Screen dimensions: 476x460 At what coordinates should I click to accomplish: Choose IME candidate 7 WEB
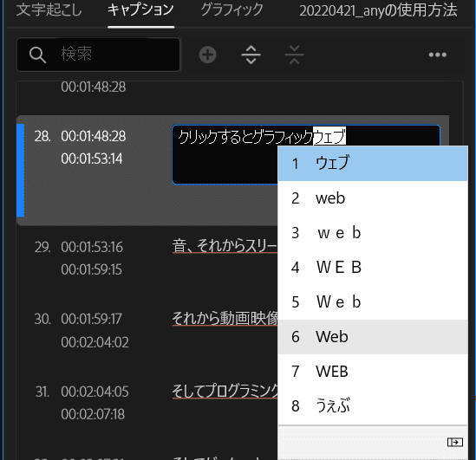click(x=373, y=371)
